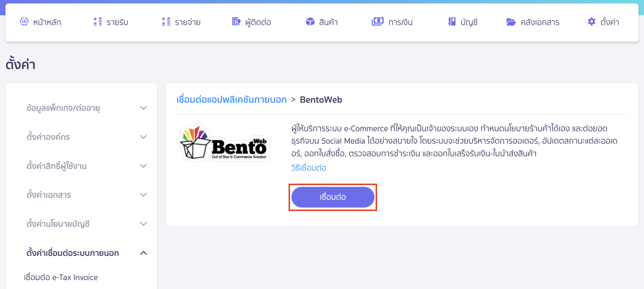Open the หน้าหลัก home icon
644x289 pixels.
(25, 22)
